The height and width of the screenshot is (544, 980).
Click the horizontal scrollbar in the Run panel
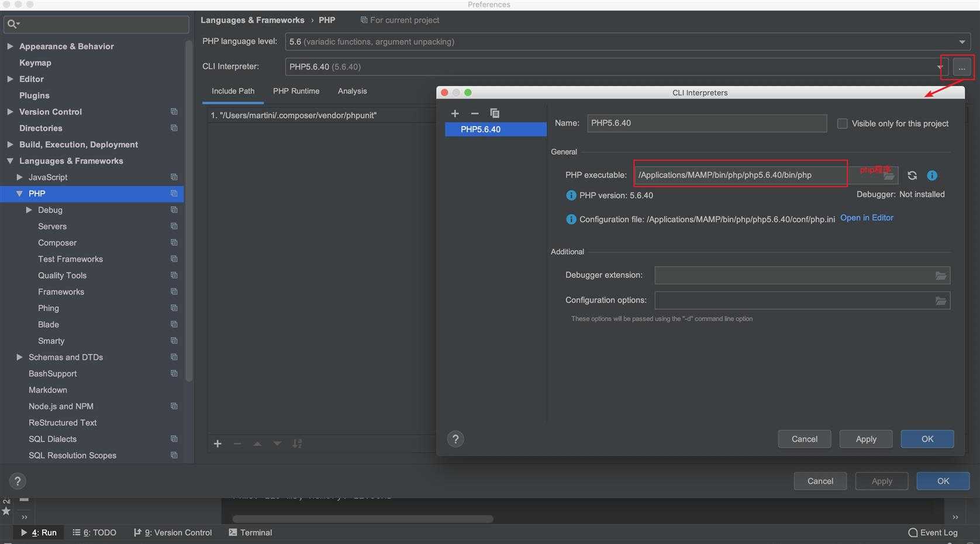(363, 519)
